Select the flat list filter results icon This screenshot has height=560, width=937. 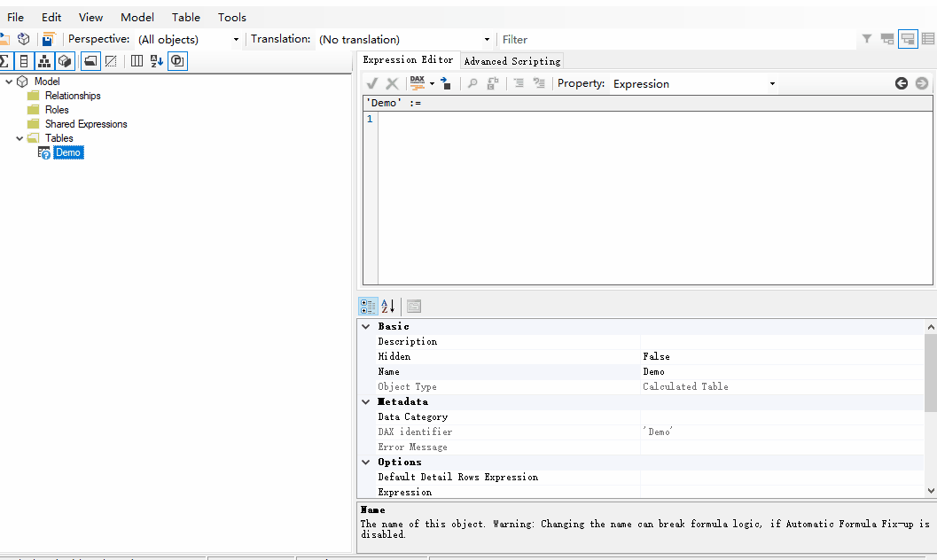(x=928, y=39)
